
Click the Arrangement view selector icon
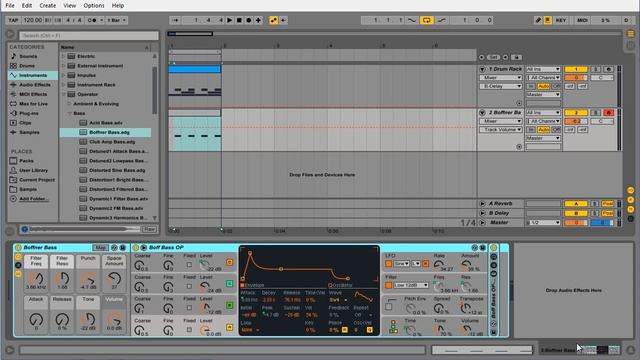click(x=631, y=34)
